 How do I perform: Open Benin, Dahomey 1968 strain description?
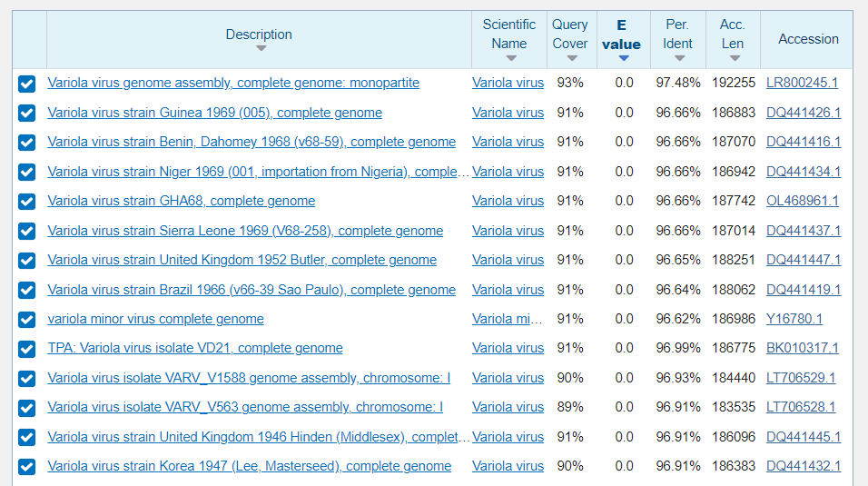(x=252, y=142)
